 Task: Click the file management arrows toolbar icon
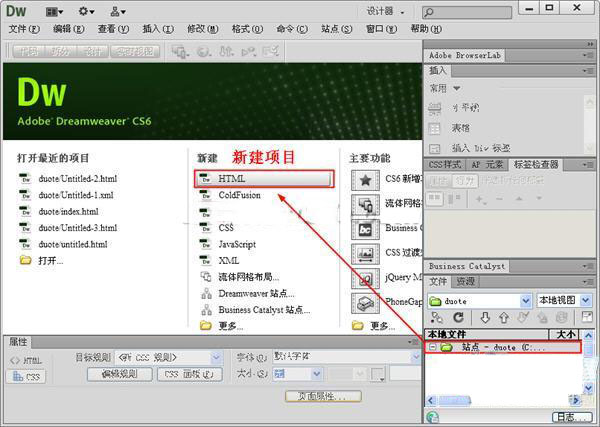[x=226, y=51]
